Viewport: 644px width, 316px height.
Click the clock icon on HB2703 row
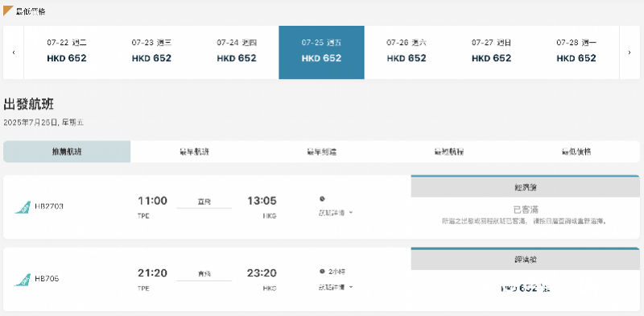pyautogui.click(x=322, y=199)
